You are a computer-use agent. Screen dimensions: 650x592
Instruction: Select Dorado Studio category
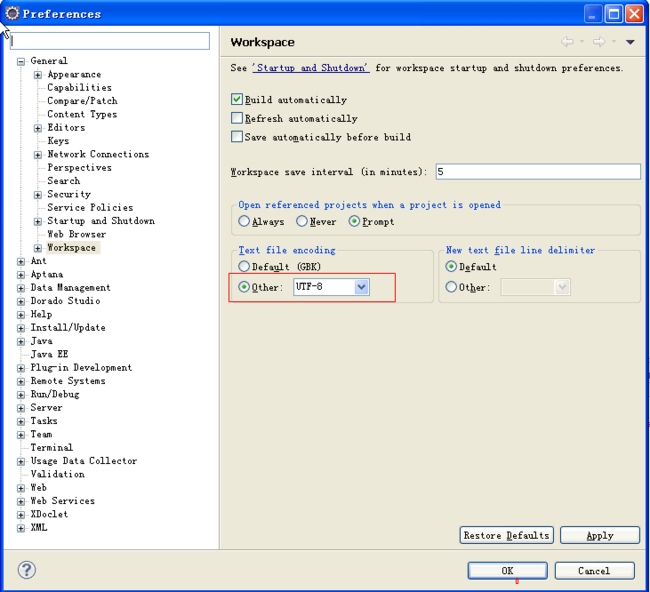[65, 301]
